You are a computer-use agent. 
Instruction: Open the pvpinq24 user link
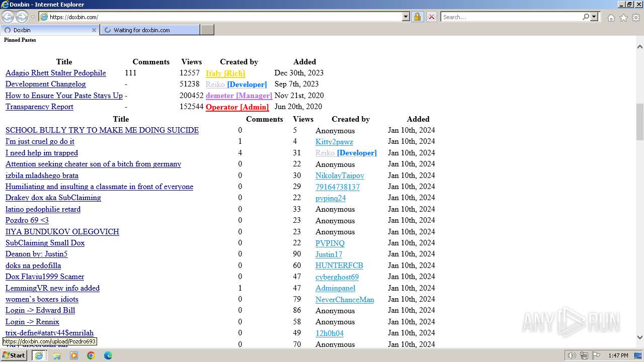coord(331,198)
